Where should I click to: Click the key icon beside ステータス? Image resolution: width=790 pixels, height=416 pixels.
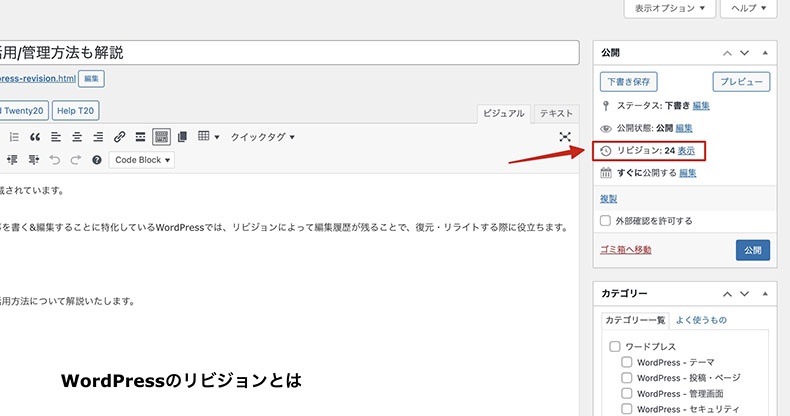tap(606, 106)
